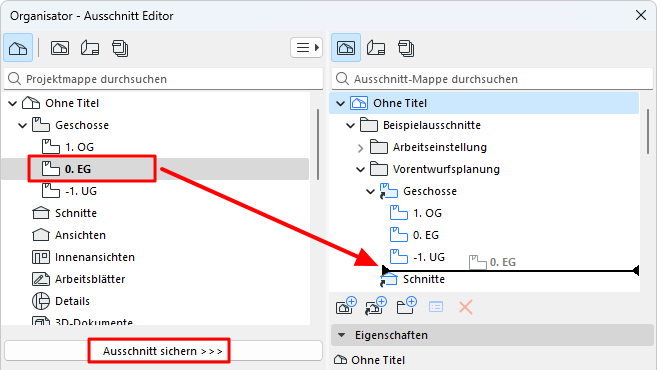Open Publisher Sets icon in left toolbar
The height and width of the screenshot is (370, 657).
(x=120, y=48)
